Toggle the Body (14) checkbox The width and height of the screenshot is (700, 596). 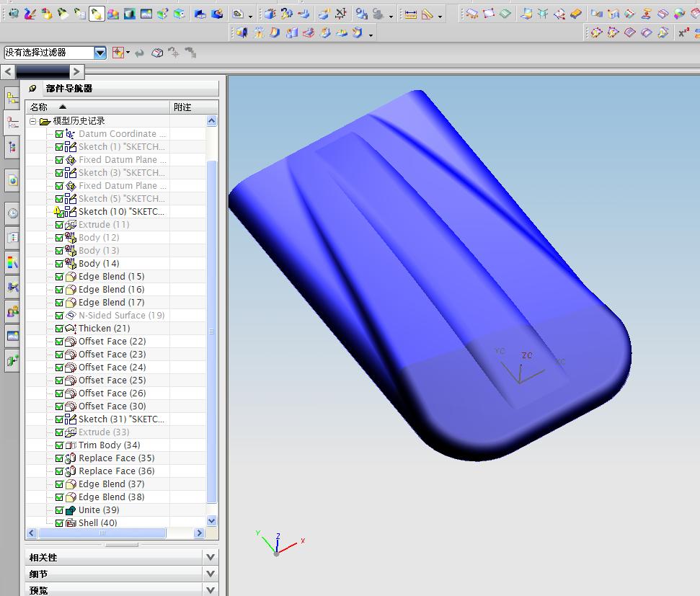pyautogui.click(x=59, y=264)
